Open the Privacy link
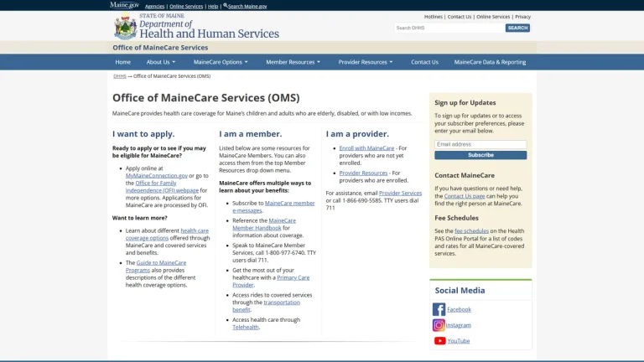 click(523, 17)
